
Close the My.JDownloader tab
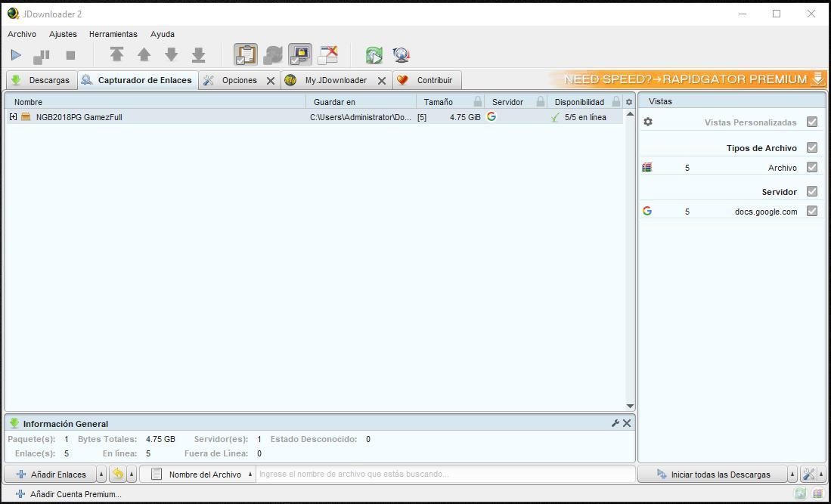382,80
